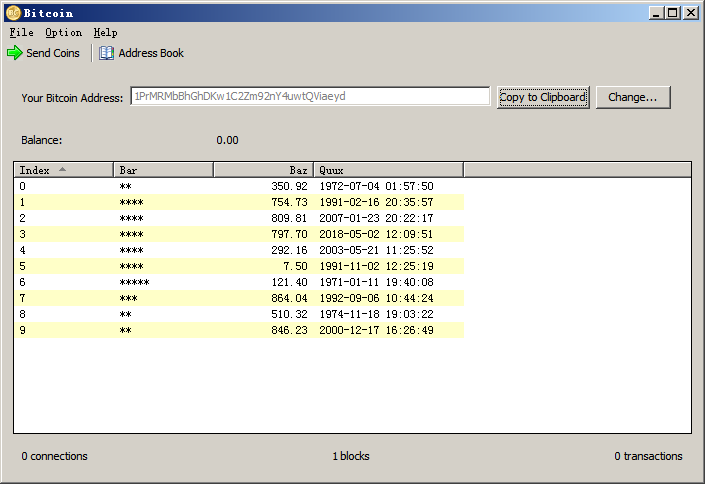Viewport: 705px width, 484px height.
Task: Click the Send Coins toolbar label
Action: [53, 53]
